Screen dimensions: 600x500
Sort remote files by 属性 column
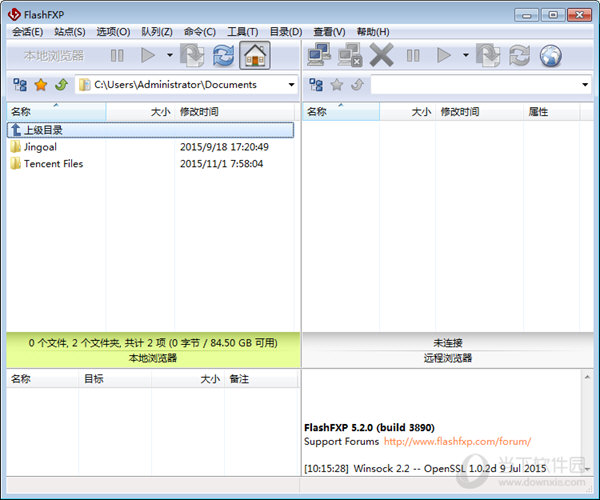pyautogui.click(x=552, y=112)
